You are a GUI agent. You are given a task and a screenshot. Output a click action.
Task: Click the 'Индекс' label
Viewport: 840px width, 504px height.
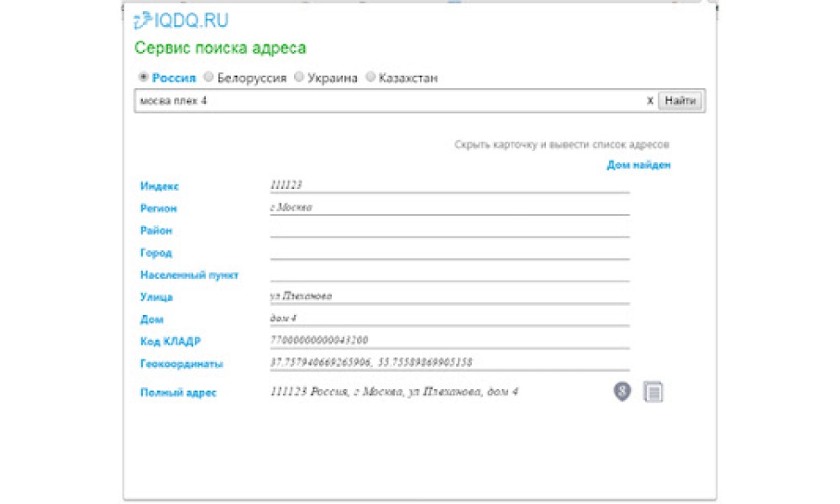(x=159, y=186)
